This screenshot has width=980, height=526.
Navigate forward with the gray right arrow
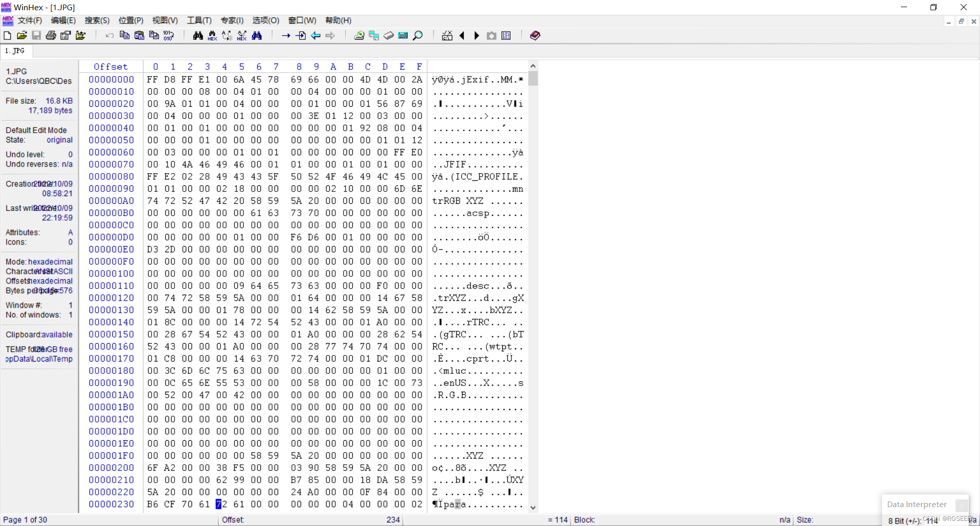[x=330, y=35]
